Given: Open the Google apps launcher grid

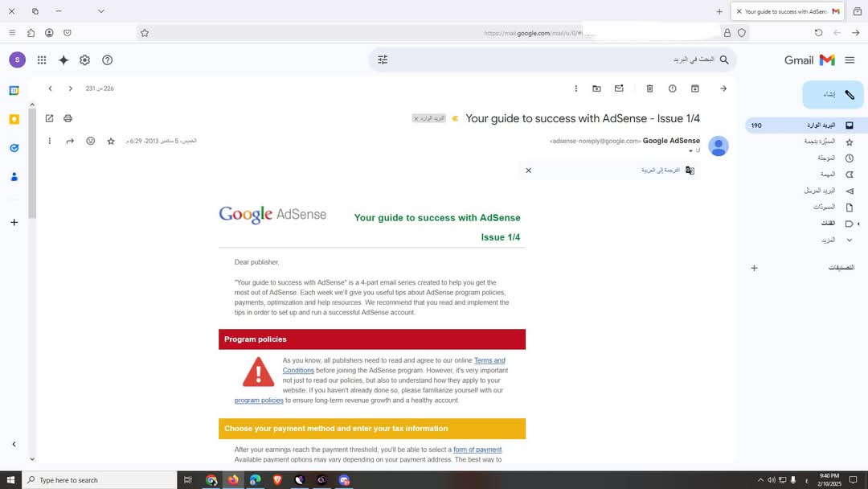Looking at the screenshot, I should click(x=41, y=60).
